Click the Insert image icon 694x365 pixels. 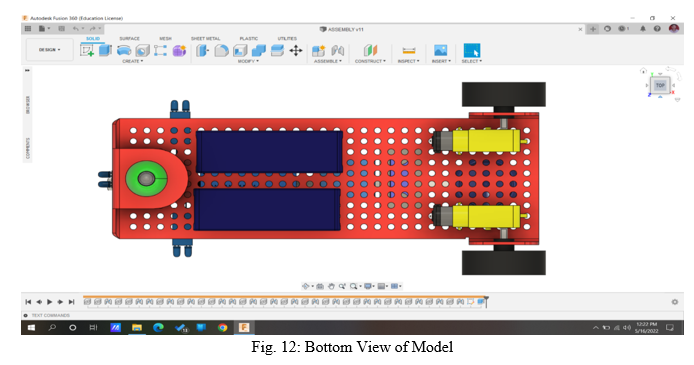(440, 50)
